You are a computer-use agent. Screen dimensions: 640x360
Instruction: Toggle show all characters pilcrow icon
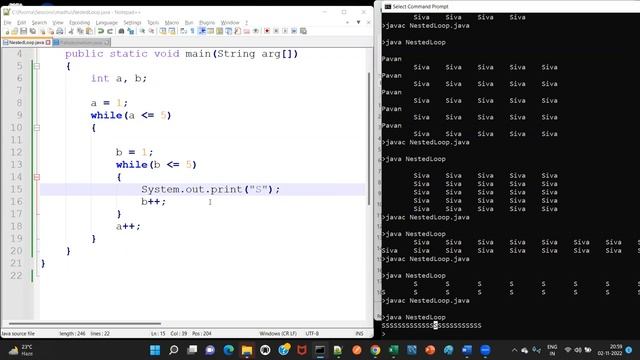pos(192,31)
